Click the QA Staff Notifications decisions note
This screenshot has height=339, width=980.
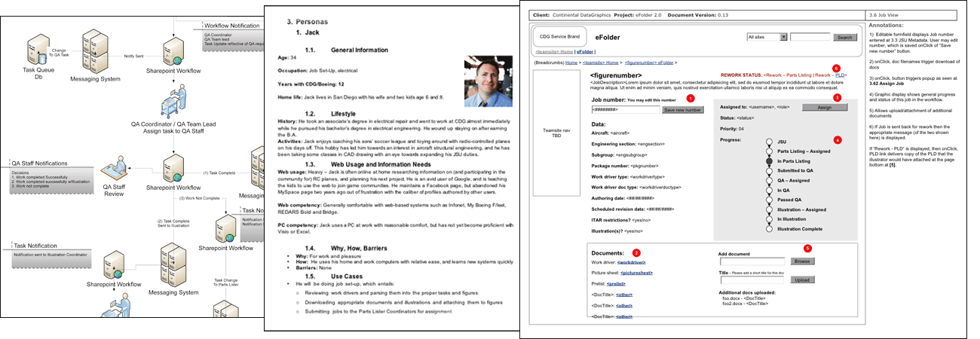[51, 179]
